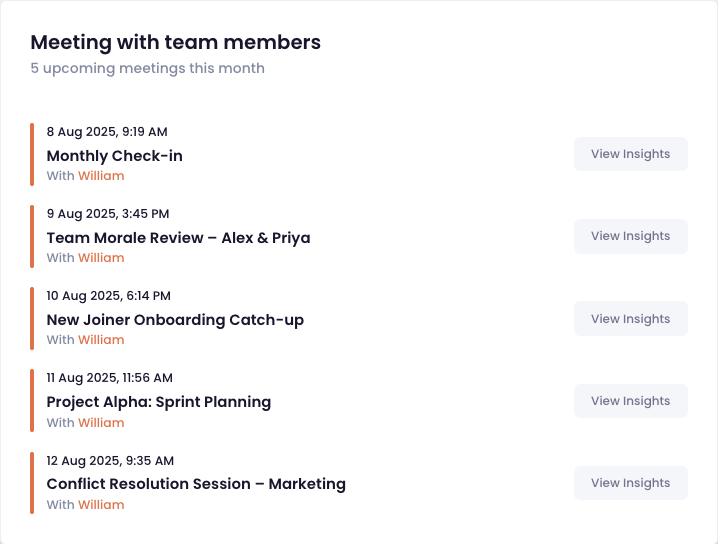Open the Team Morale Review – Alex & Priya title
This screenshot has width=718, height=544.
point(178,238)
